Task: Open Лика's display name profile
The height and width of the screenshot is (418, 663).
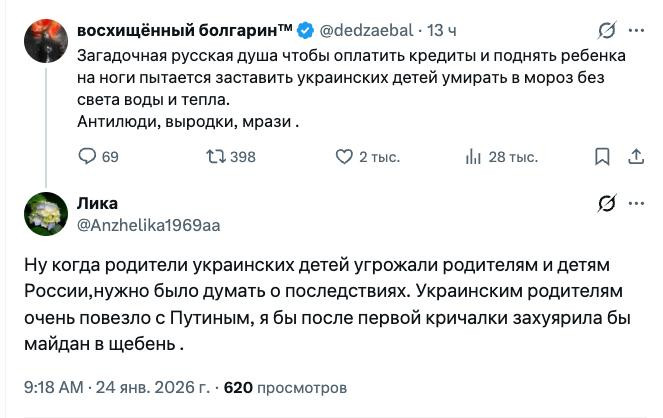Action: coord(97,204)
